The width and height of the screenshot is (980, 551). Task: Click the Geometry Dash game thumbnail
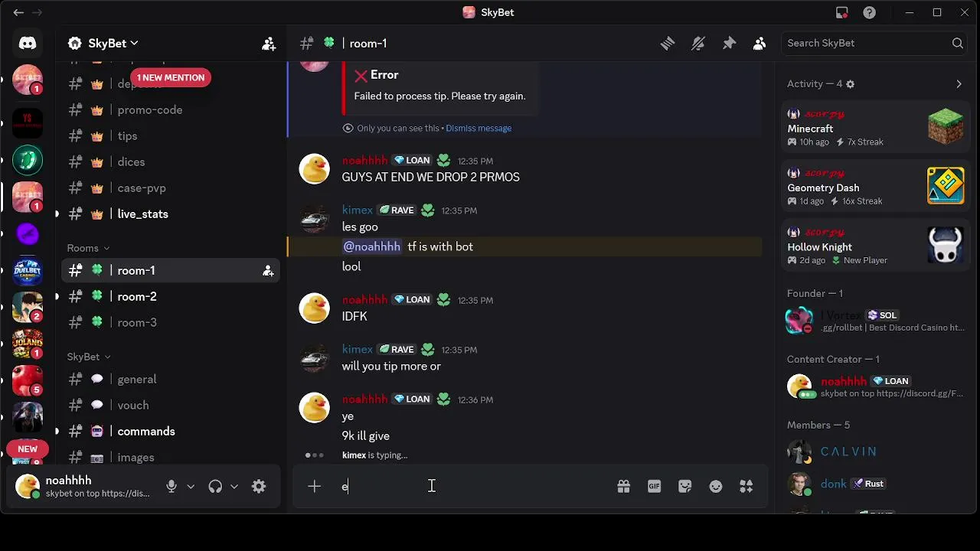tap(946, 186)
